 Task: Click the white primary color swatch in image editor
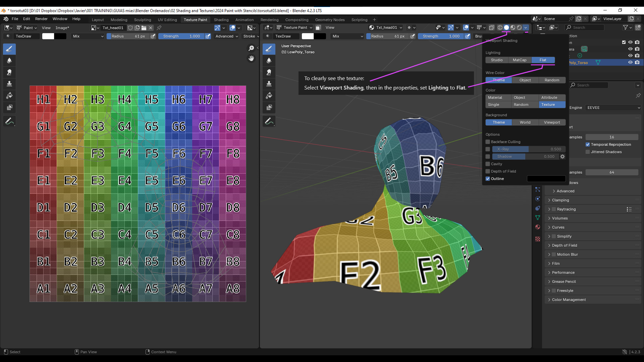pyautogui.click(x=48, y=36)
